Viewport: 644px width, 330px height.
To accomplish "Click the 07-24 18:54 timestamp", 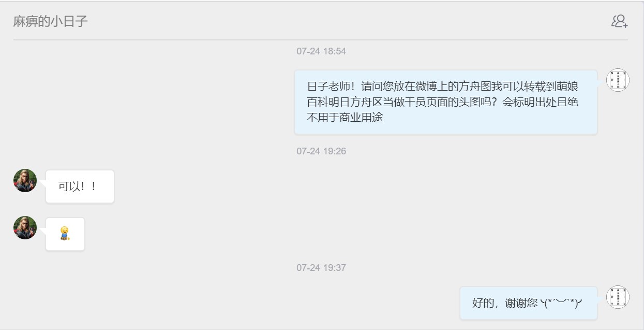I will pos(321,51).
